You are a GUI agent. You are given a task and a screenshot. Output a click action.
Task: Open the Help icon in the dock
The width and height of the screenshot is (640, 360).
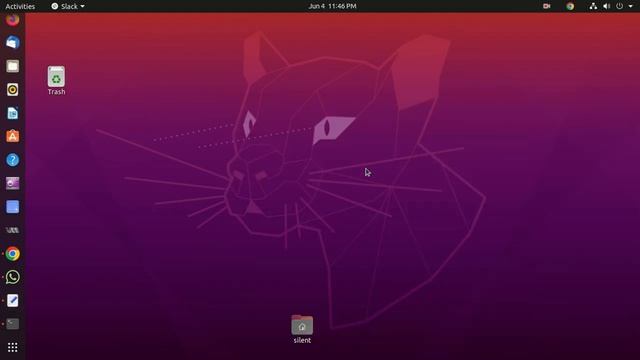[12, 160]
